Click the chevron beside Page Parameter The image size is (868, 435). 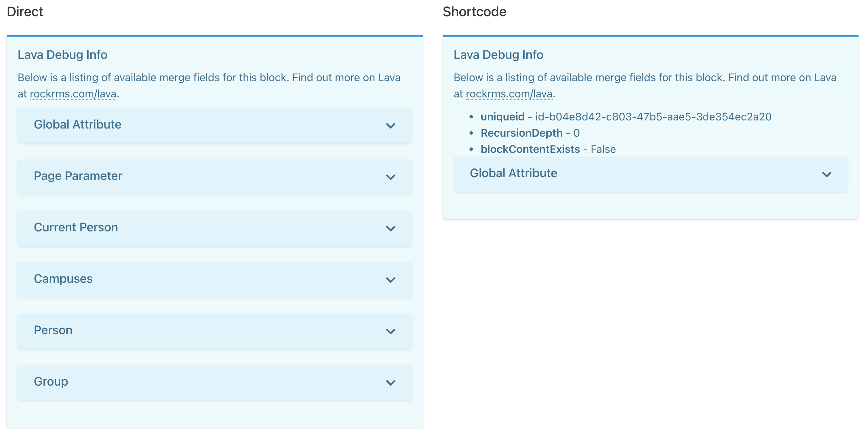tap(391, 177)
